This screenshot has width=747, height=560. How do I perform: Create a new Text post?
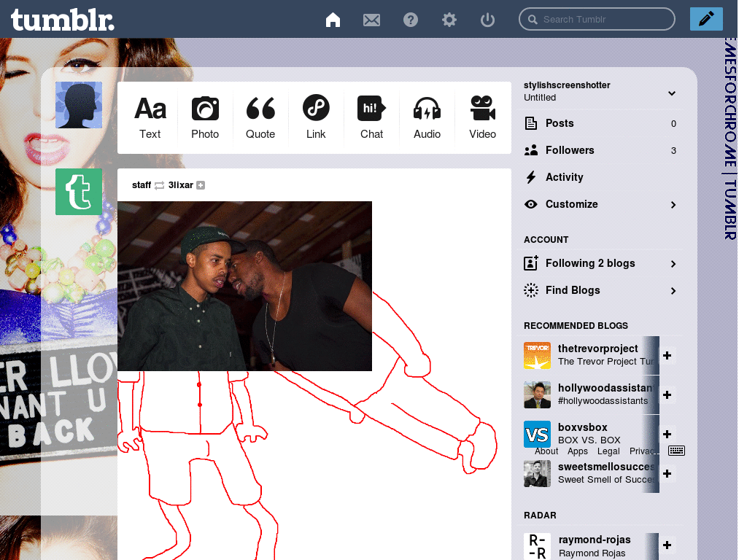click(150, 117)
